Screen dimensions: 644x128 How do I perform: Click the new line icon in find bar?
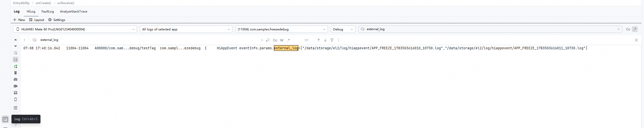coord(268,40)
